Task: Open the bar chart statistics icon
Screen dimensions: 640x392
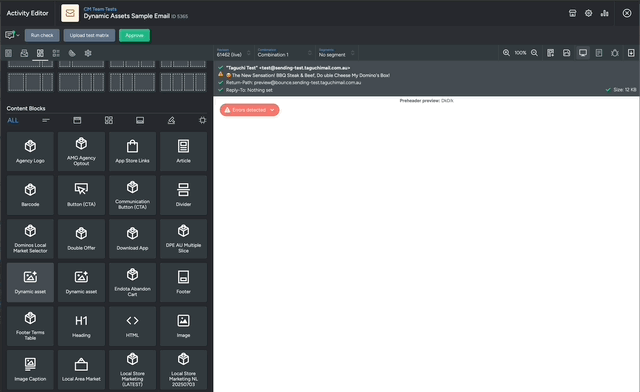Action: point(604,13)
